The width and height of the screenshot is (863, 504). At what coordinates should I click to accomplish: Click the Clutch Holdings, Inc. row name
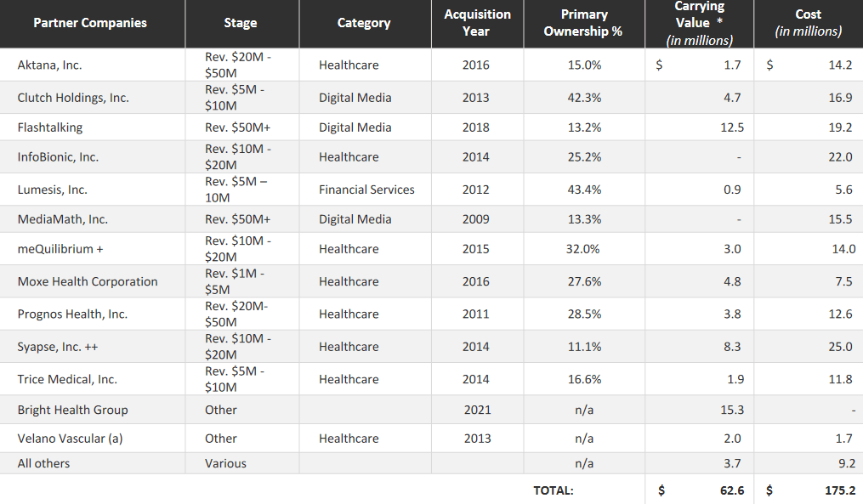click(x=73, y=98)
